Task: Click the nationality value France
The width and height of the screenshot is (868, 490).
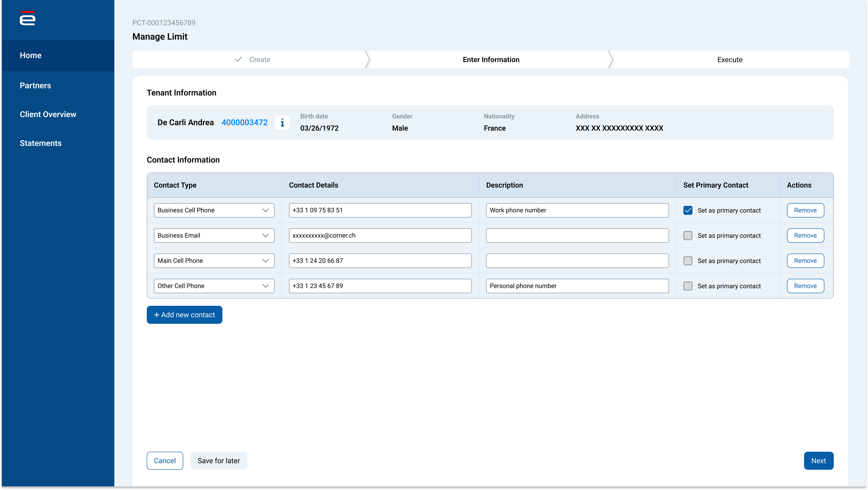Action: click(495, 128)
